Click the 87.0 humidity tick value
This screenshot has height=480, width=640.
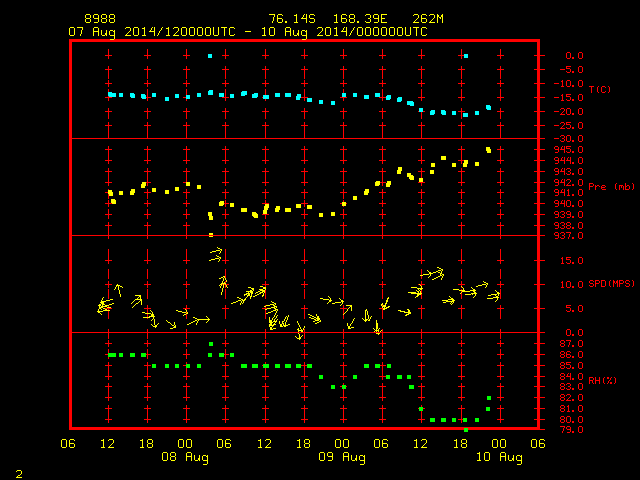click(571, 344)
